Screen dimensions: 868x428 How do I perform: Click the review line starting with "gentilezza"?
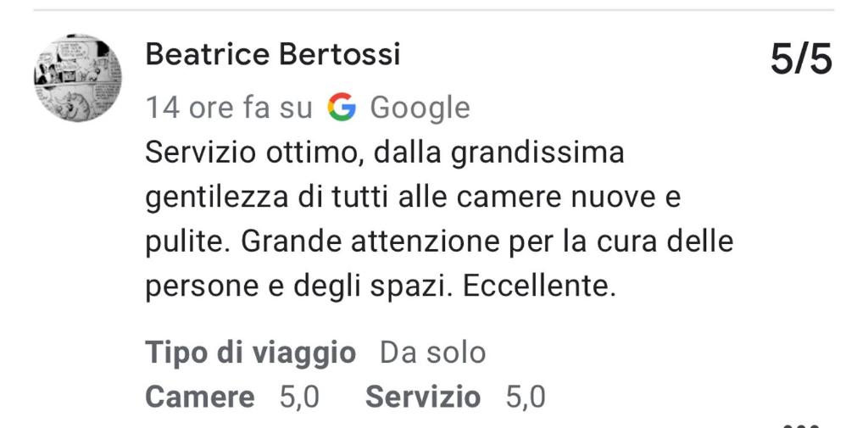(x=413, y=197)
